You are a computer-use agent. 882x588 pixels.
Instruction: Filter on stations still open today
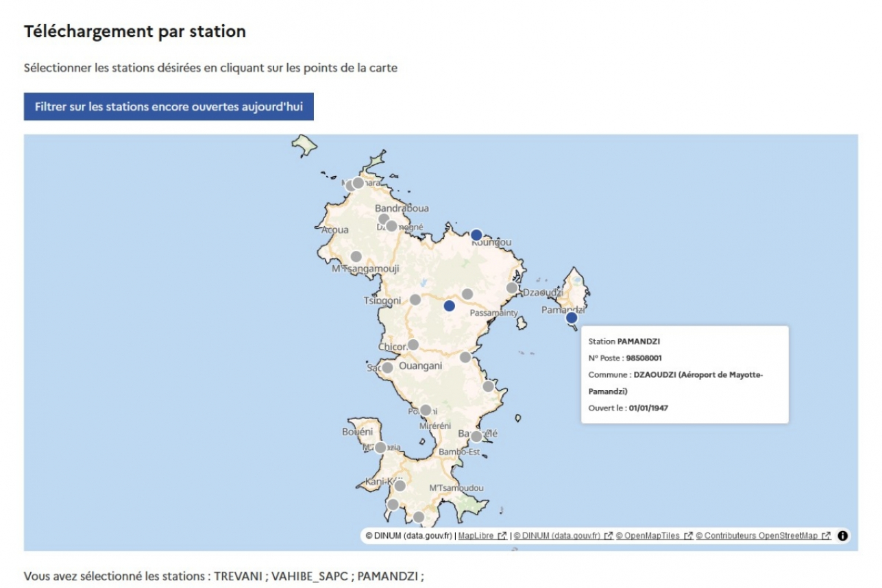tap(169, 107)
